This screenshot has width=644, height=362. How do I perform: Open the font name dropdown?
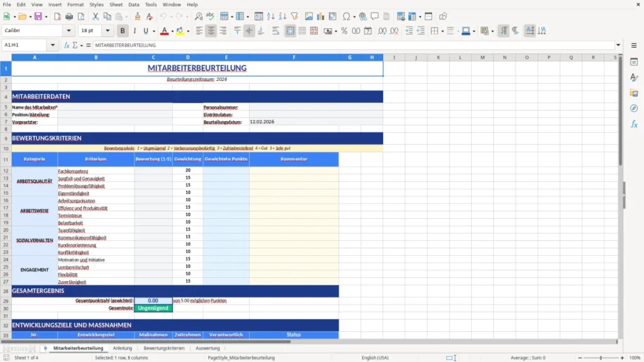69,30
